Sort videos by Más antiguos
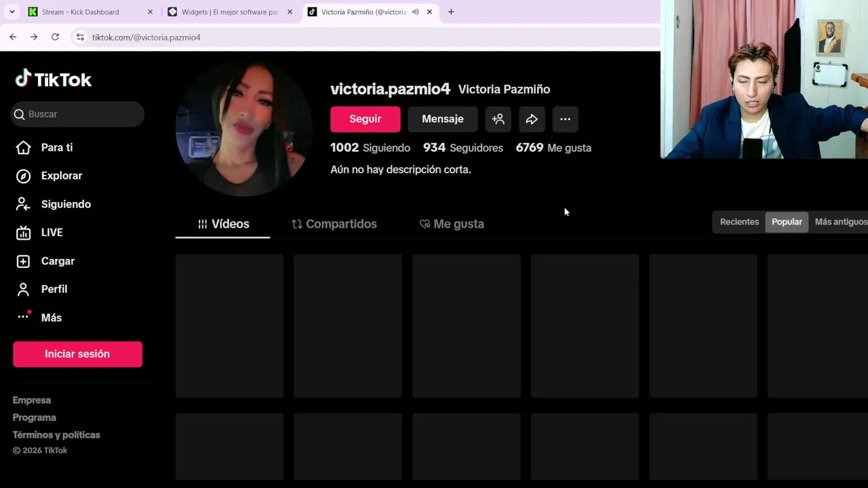The height and width of the screenshot is (488, 868). click(841, 222)
